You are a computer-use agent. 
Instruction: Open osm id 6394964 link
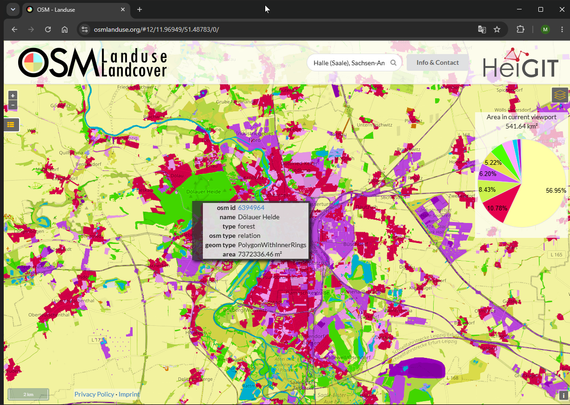(251, 208)
